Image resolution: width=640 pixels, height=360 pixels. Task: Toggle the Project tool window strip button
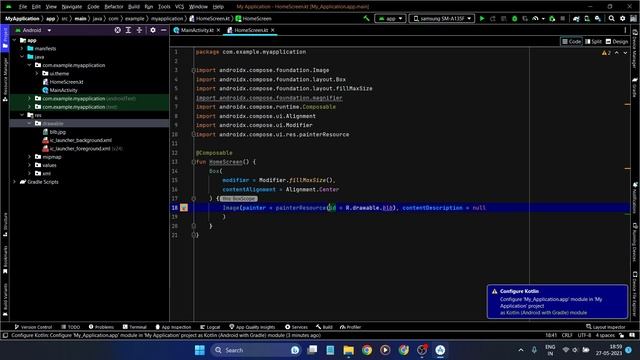[x=5, y=39]
